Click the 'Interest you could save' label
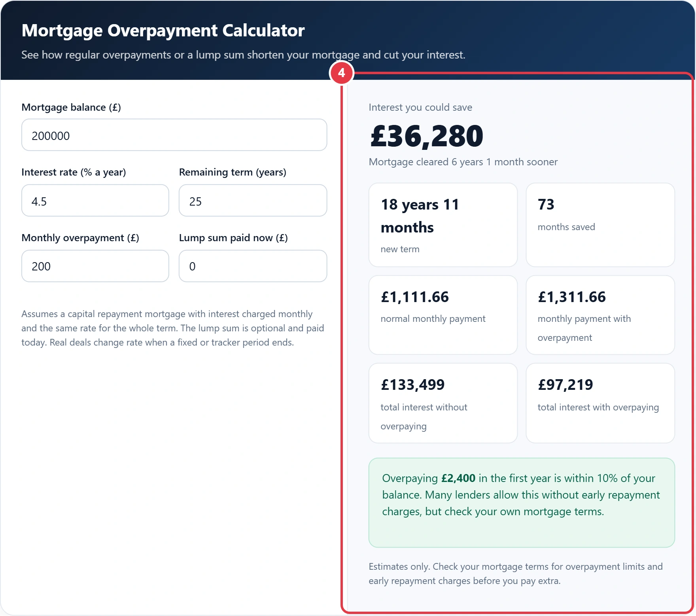 [x=420, y=107]
